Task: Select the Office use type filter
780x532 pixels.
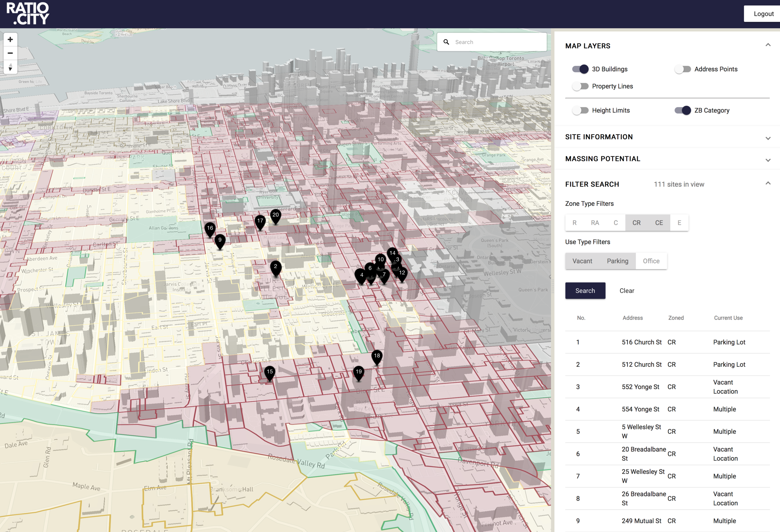Action: [651, 261]
